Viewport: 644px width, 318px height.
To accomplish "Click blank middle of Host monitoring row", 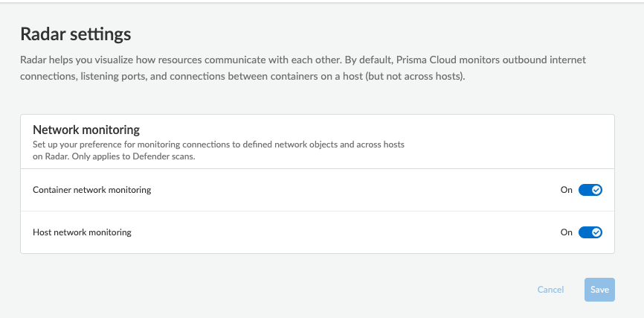I will pyautogui.click(x=335, y=232).
